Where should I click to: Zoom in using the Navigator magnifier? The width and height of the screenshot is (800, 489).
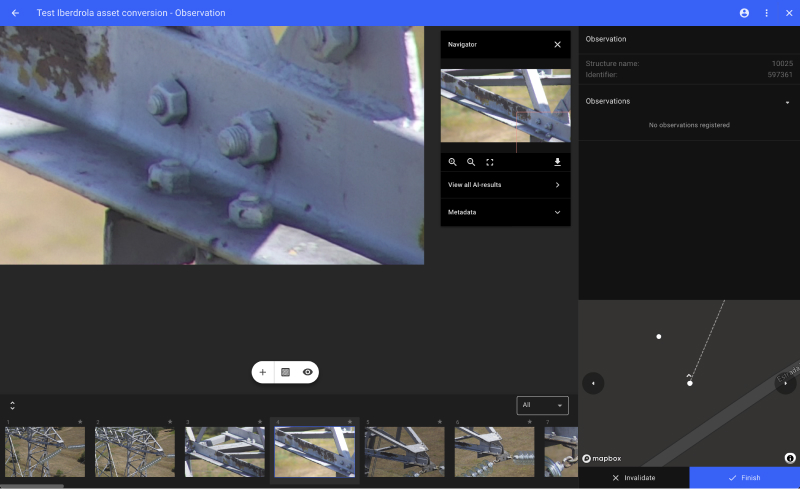pos(452,162)
